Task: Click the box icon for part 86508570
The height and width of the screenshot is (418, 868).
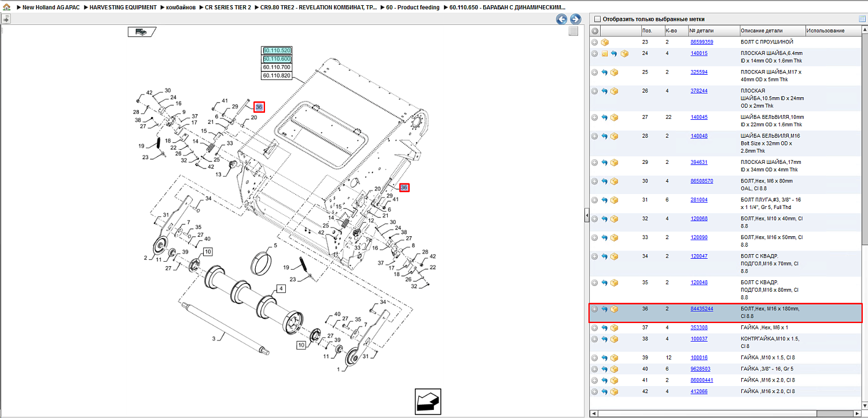Action: pyautogui.click(x=615, y=181)
